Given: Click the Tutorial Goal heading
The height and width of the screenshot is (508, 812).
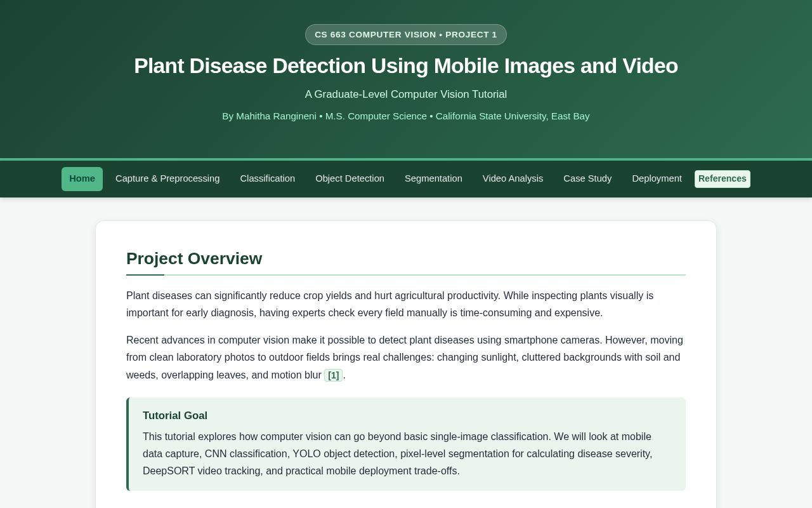Looking at the screenshot, I should (x=175, y=416).
